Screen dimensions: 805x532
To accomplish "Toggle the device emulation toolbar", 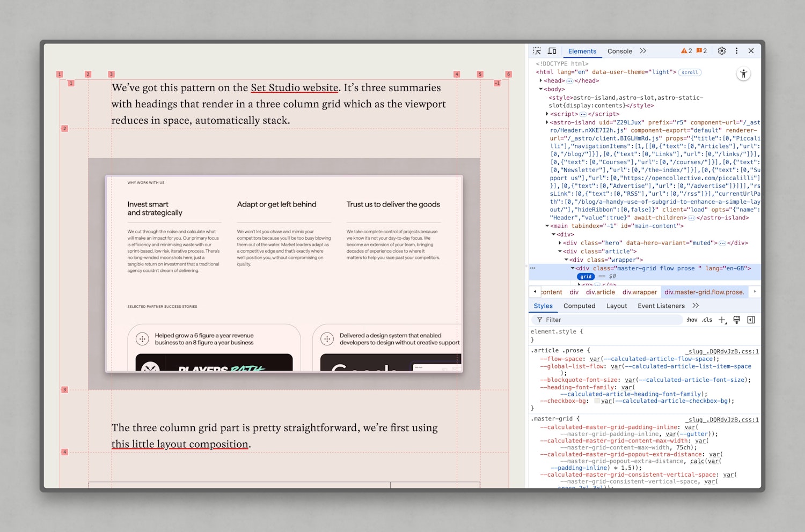I will coord(552,50).
